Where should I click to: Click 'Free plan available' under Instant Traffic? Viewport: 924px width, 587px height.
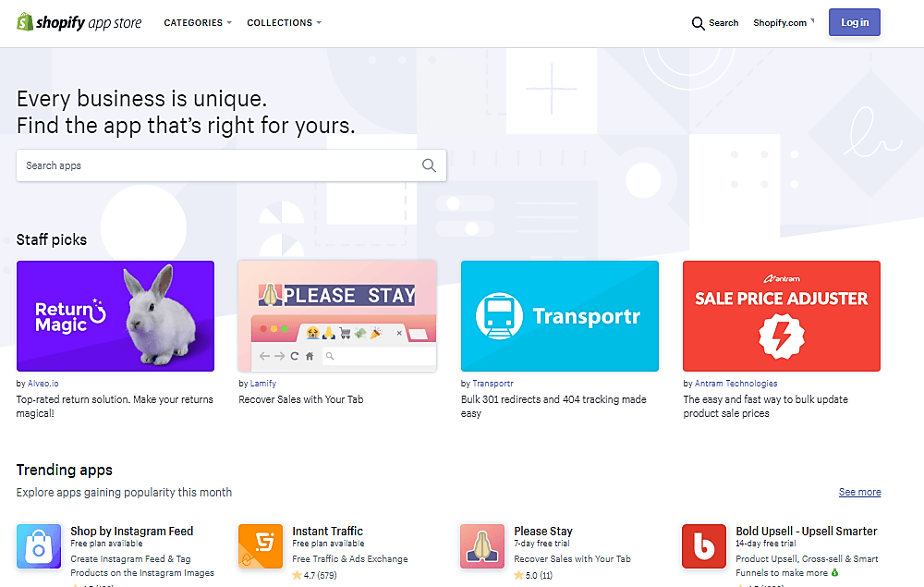328,544
